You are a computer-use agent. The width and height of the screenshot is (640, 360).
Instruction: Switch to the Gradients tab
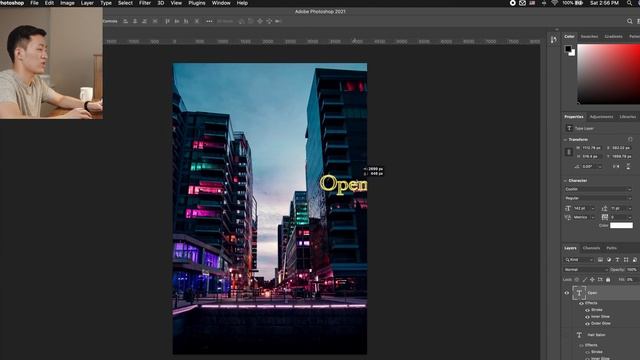pos(613,37)
